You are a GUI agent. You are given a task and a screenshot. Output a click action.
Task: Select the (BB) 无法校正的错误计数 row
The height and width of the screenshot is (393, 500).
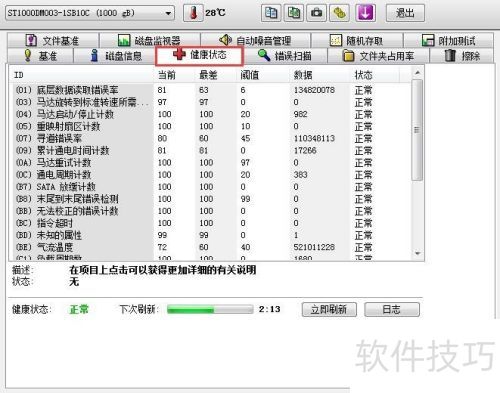point(211,211)
